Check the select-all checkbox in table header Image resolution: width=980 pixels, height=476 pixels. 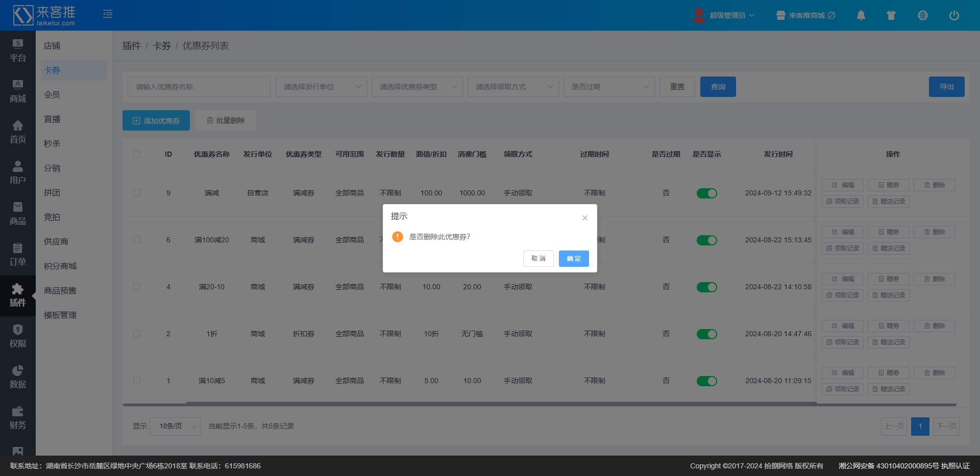137,154
